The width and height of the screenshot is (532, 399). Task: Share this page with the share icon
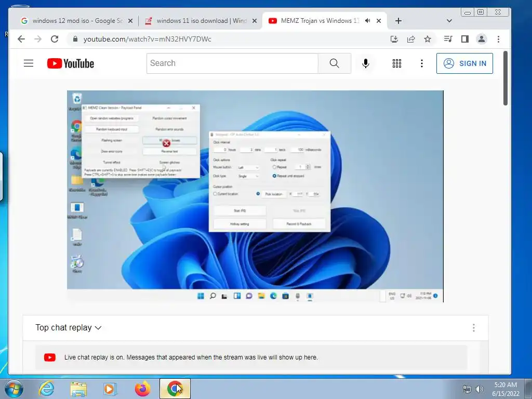tap(411, 39)
